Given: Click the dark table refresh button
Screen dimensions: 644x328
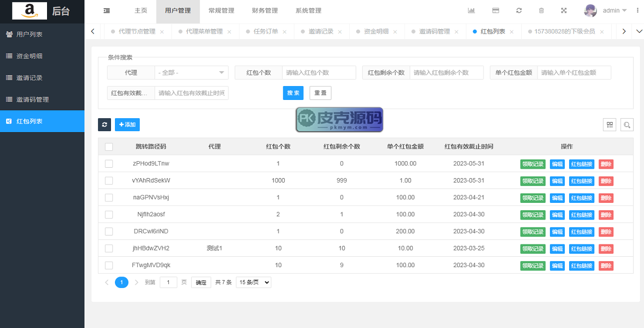Looking at the screenshot, I should [105, 125].
